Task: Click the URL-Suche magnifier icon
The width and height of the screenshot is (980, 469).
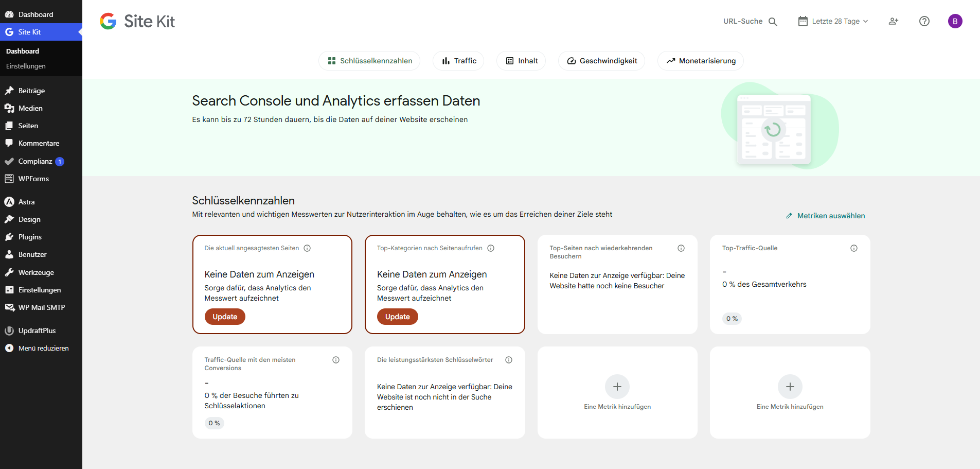Action: [773, 22]
